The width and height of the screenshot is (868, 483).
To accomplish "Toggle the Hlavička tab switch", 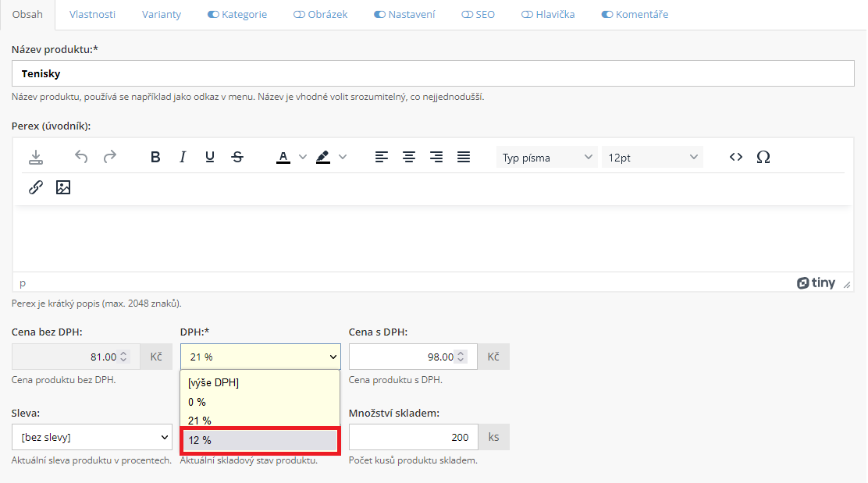I will point(527,14).
